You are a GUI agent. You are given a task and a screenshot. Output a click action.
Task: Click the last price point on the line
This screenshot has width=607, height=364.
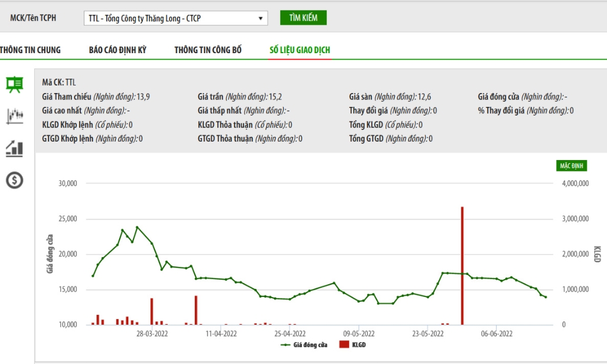click(546, 297)
